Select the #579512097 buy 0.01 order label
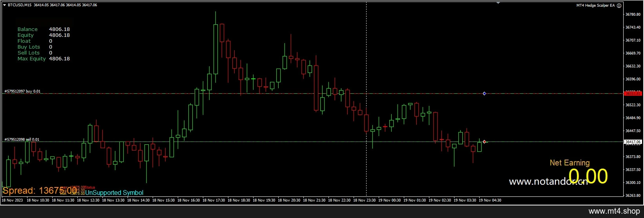 coord(22,91)
